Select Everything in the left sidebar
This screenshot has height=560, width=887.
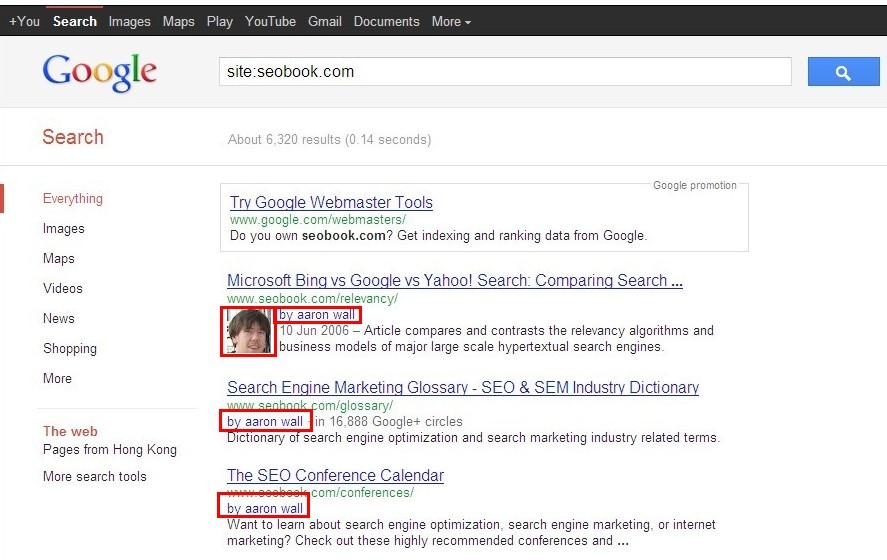[x=73, y=199]
